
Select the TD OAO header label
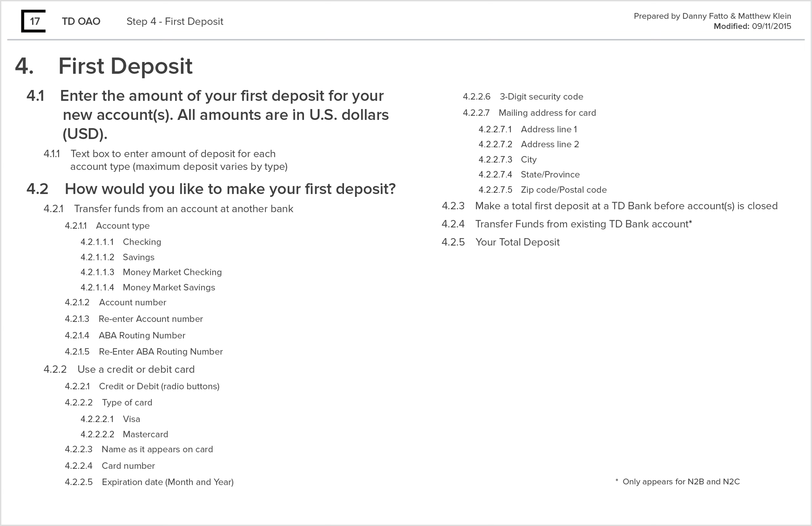pyautogui.click(x=81, y=21)
